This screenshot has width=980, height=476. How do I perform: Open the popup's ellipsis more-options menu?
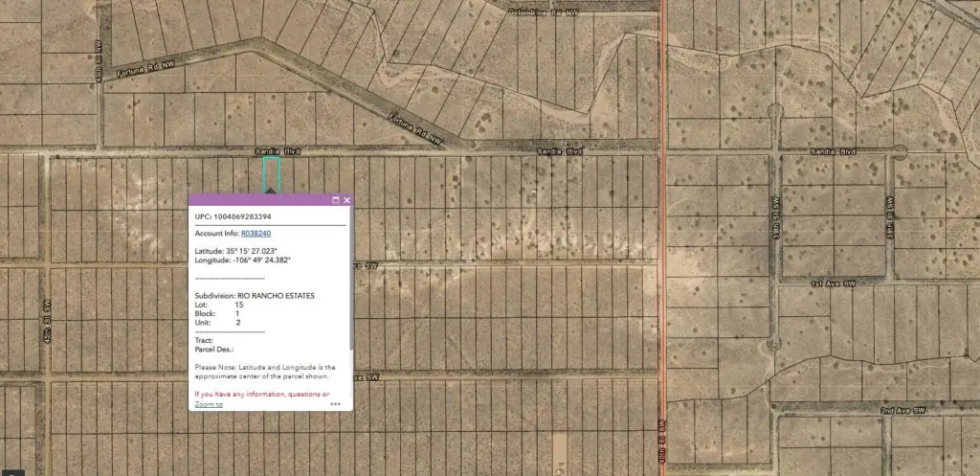click(336, 404)
